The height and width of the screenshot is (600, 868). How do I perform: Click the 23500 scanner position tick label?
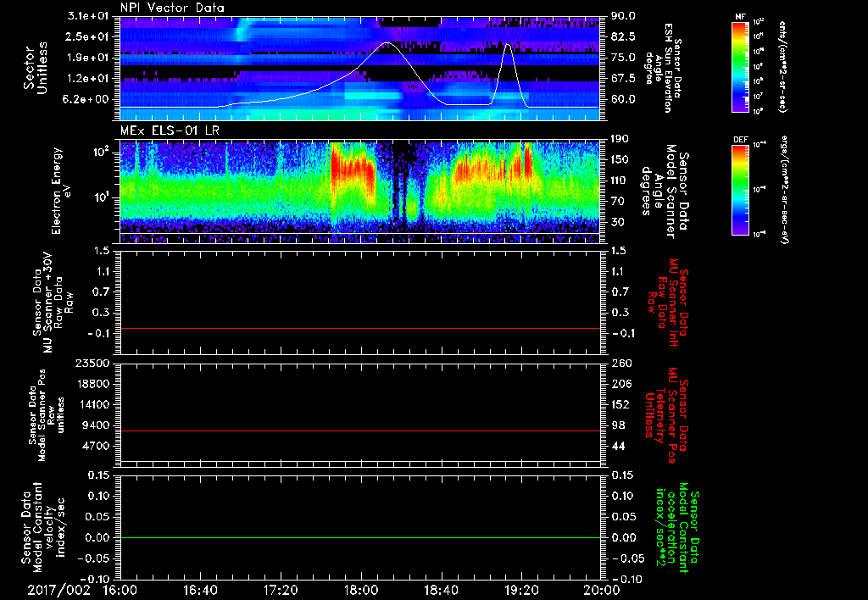92,364
